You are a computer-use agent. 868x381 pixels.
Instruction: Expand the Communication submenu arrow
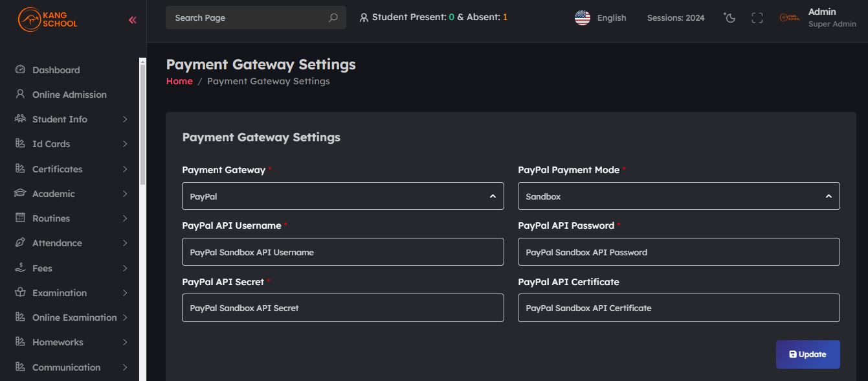[125, 367]
